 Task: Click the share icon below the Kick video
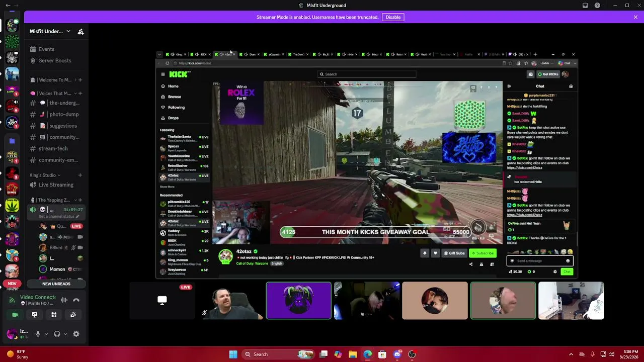click(471, 264)
